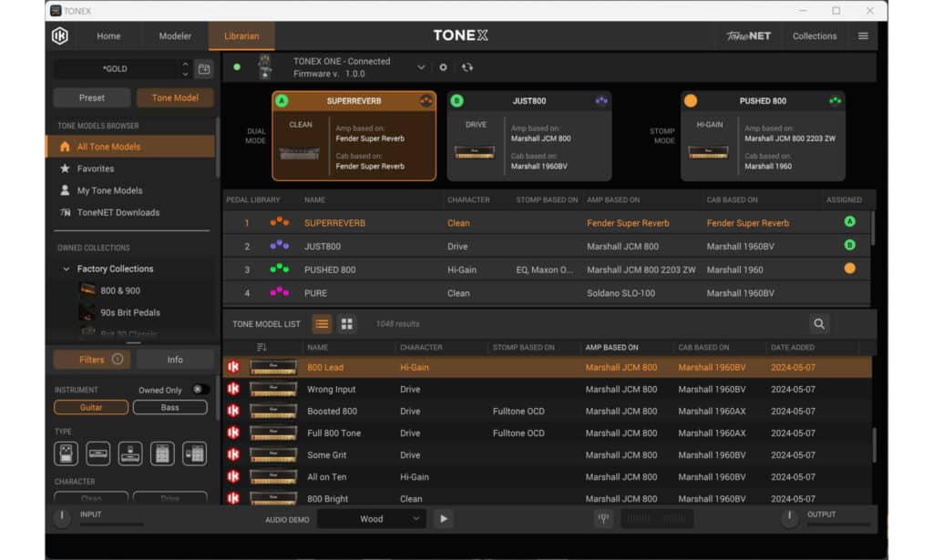Click the SUPERREVERB slot color dots icon

(426, 101)
